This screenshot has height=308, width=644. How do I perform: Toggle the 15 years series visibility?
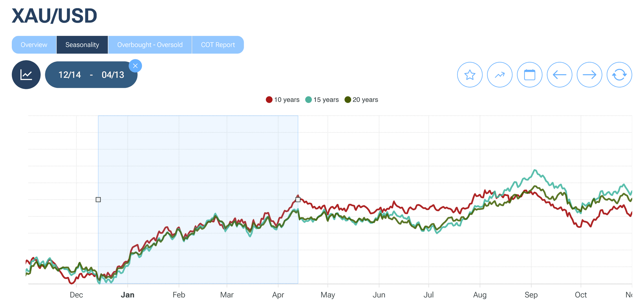coord(322,99)
